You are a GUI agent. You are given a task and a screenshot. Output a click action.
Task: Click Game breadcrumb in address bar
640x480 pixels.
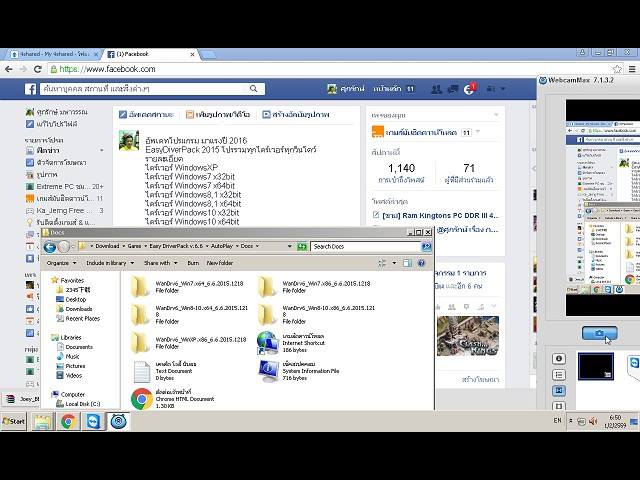[x=134, y=246]
